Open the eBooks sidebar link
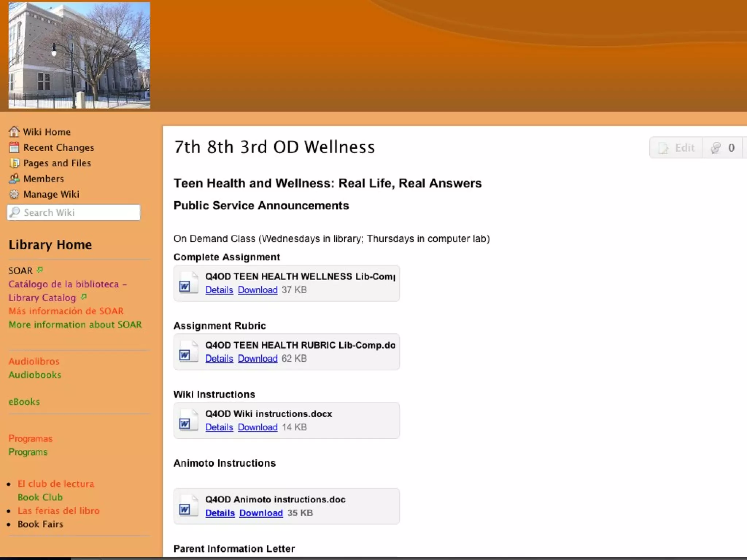Image resolution: width=747 pixels, height=560 pixels. click(x=24, y=402)
